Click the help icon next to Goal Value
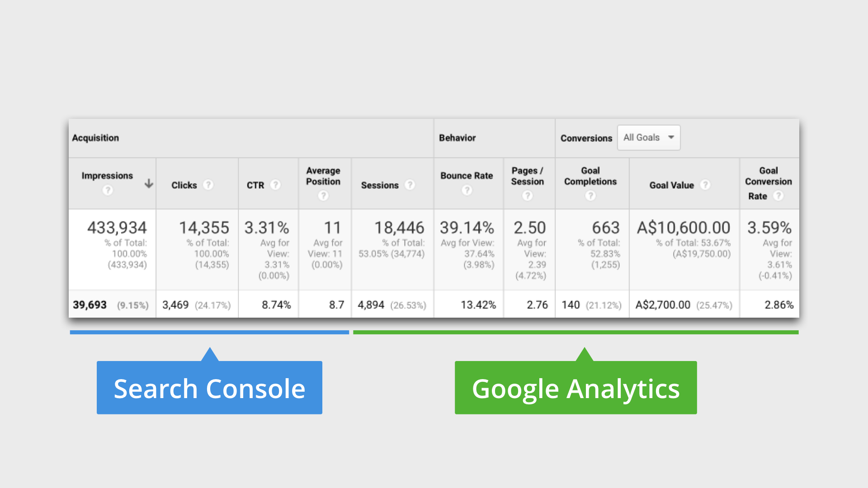Image resolution: width=868 pixels, height=488 pixels. pos(705,185)
